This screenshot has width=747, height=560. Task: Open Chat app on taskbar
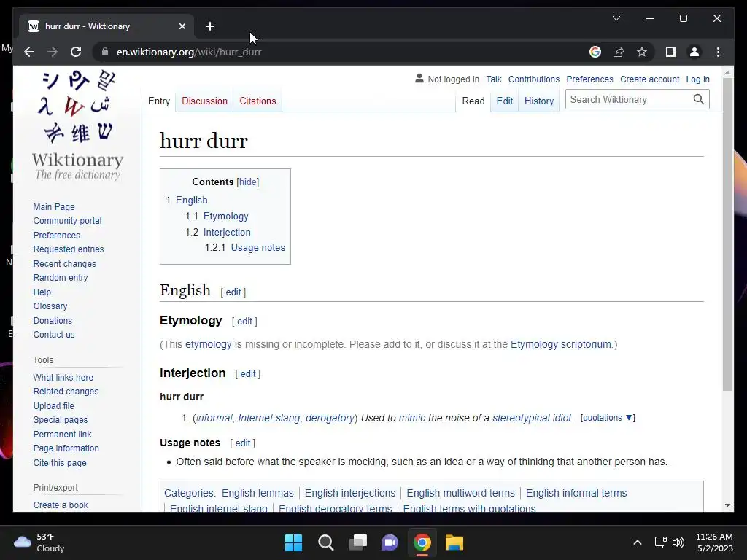tap(390, 542)
